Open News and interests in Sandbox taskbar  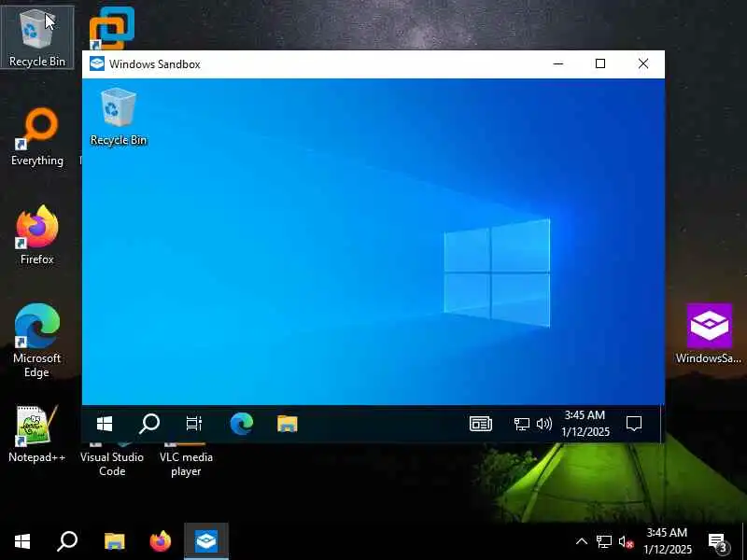point(480,424)
